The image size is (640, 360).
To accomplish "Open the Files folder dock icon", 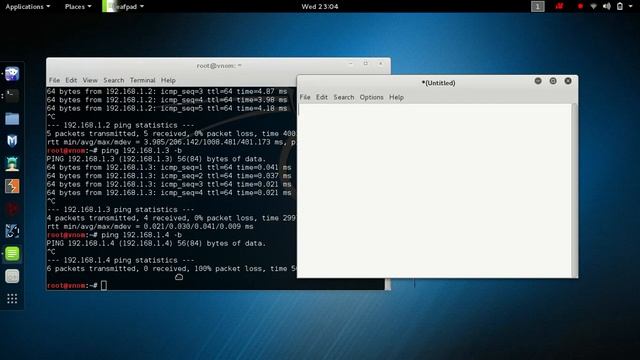I will 12,119.
